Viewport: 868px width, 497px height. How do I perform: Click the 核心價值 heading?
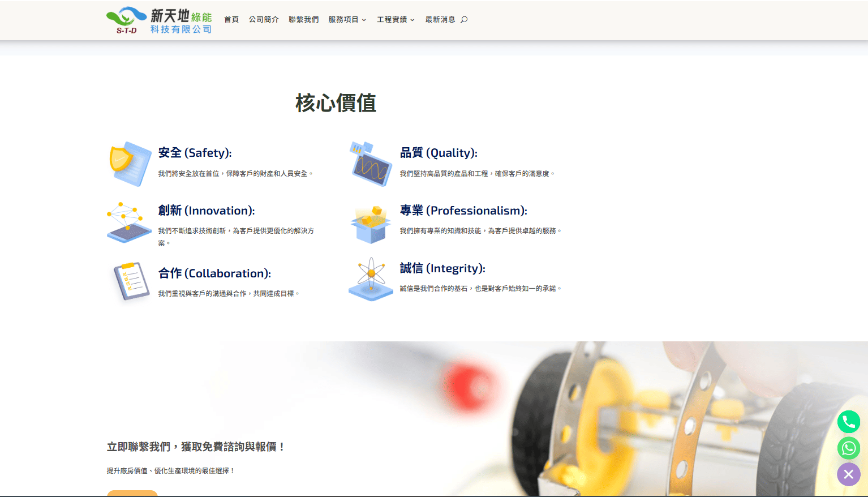click(x=336, y=103)
